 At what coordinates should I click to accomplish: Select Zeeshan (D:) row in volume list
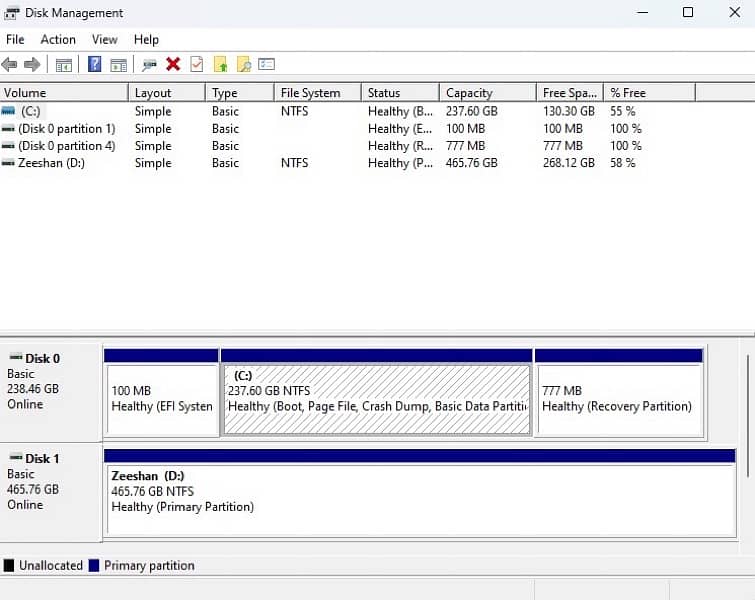(x=51, y=163)
